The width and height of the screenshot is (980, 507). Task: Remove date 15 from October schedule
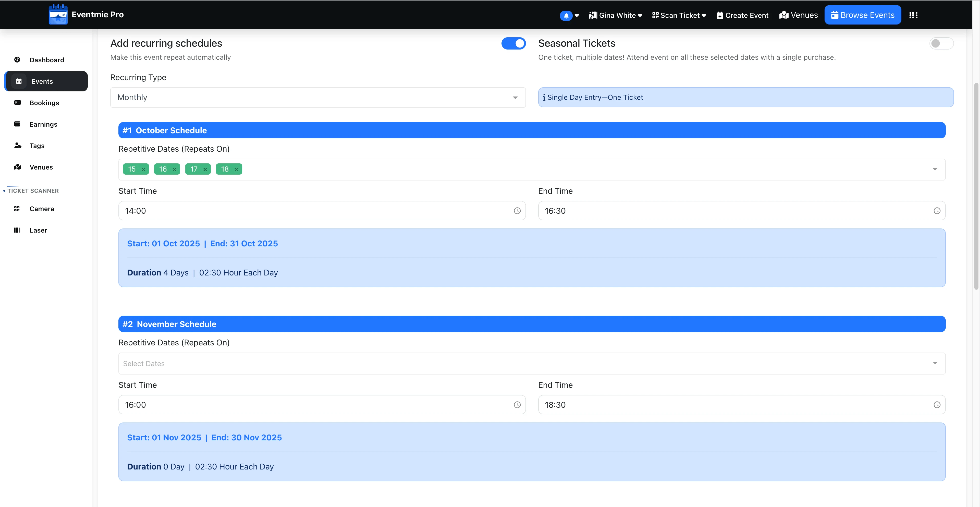pos(143,169)
